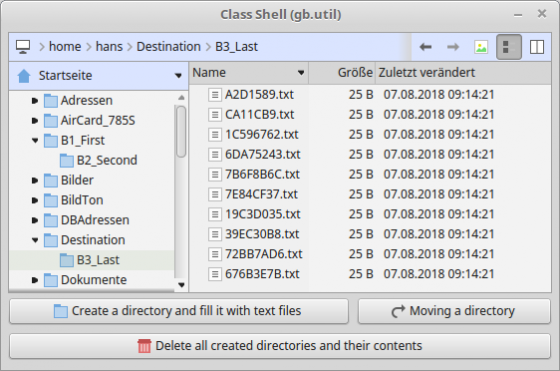This screenshot has height=371, width=560.
Task: Toggle image preview icon in toolbar
Action: (x=481, y=47)
